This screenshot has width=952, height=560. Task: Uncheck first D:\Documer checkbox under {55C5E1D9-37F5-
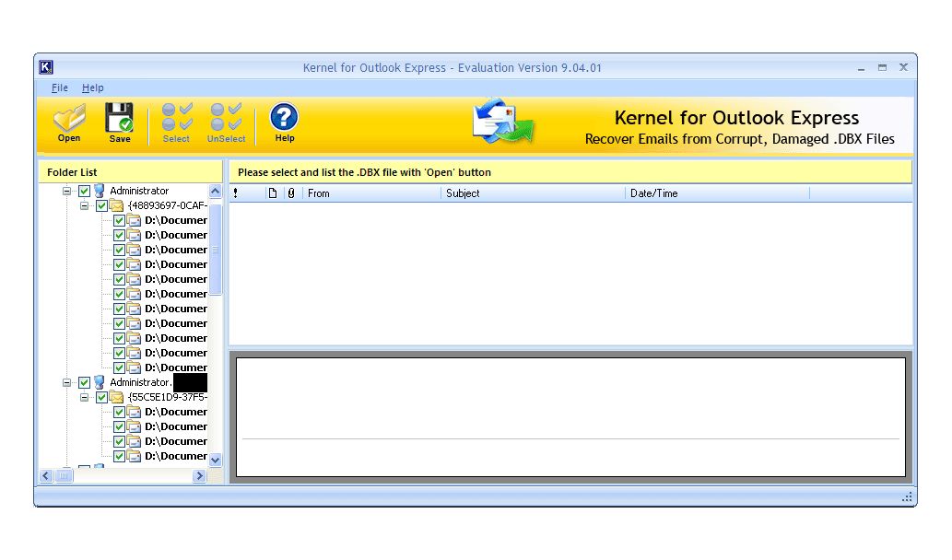click(120, 412)
